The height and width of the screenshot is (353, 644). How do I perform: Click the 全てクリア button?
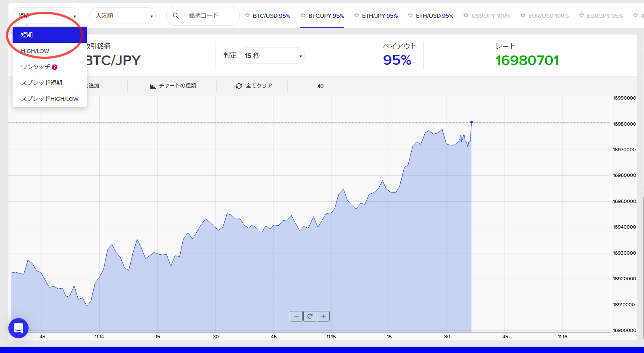coord(254,86)
